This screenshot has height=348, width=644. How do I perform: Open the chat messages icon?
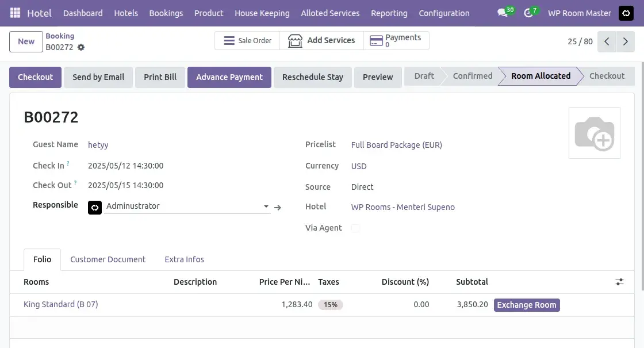[x=503, y=13]
